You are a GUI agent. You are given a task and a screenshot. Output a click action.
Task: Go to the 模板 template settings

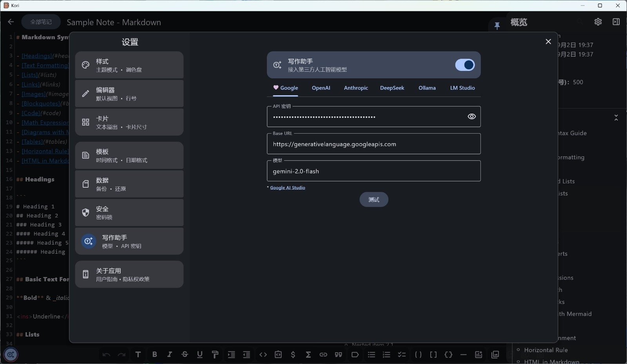(x=129, y=156)
